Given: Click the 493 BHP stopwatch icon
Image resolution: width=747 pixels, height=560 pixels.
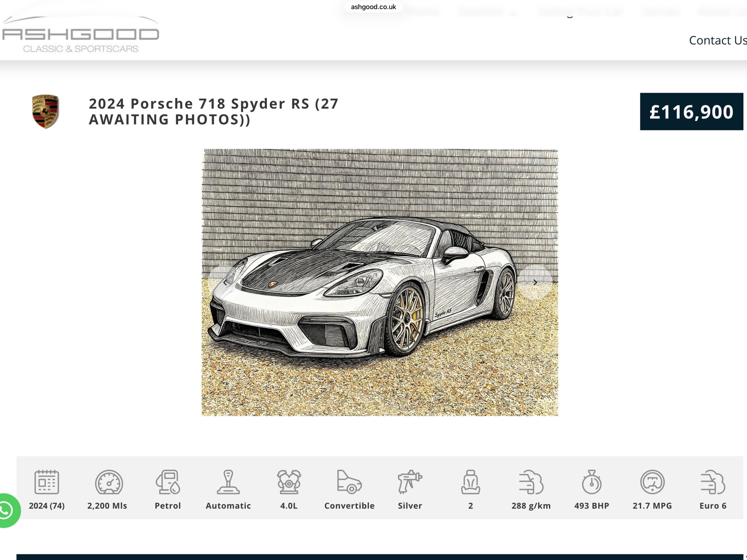Looking at the screenshot, I should (591, 482).
